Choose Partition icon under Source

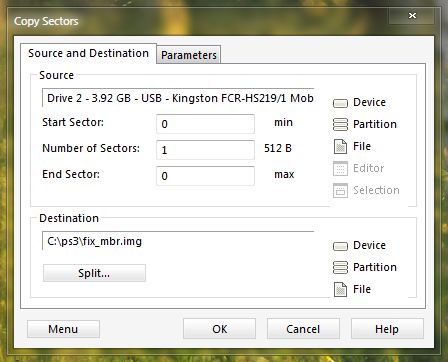[x=340, y=124]
